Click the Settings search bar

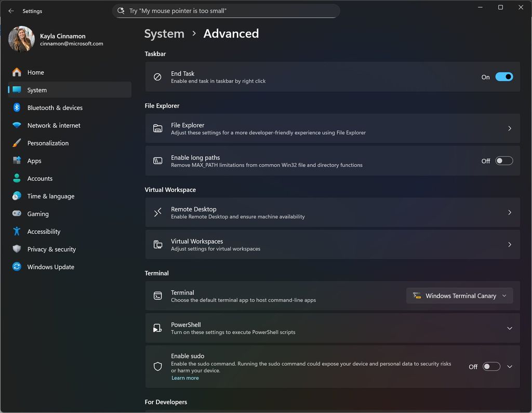[x=226, y=10]
